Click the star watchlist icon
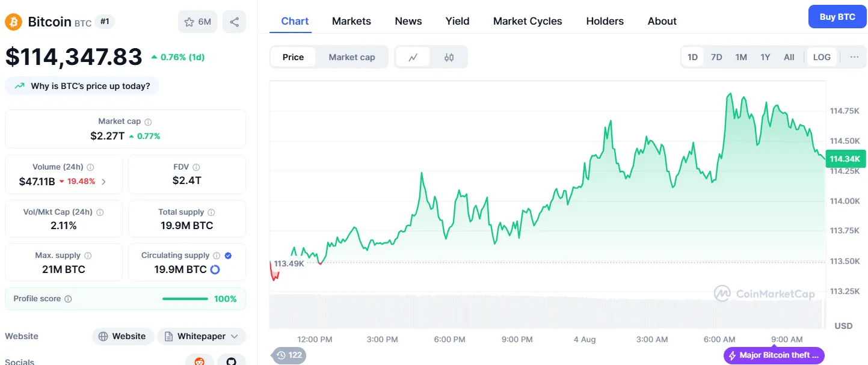The image size is (868, 365). 189,22
